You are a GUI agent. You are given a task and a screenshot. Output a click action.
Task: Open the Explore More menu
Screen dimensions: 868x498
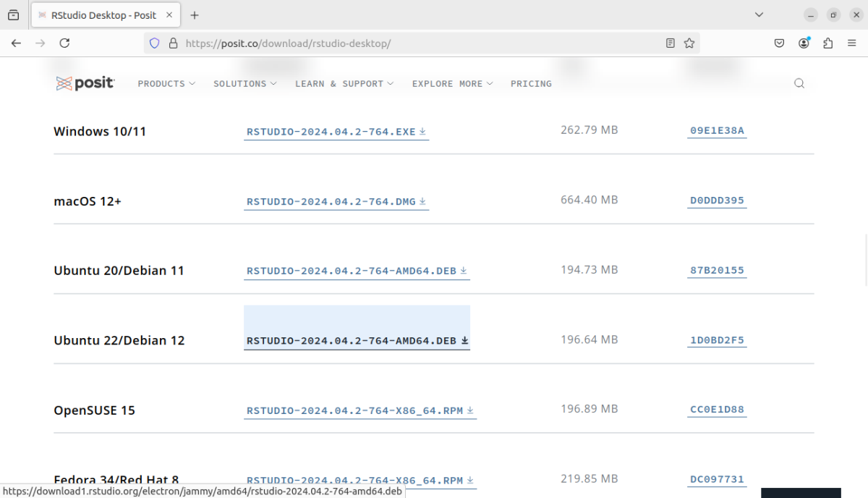tap(452, 84)
